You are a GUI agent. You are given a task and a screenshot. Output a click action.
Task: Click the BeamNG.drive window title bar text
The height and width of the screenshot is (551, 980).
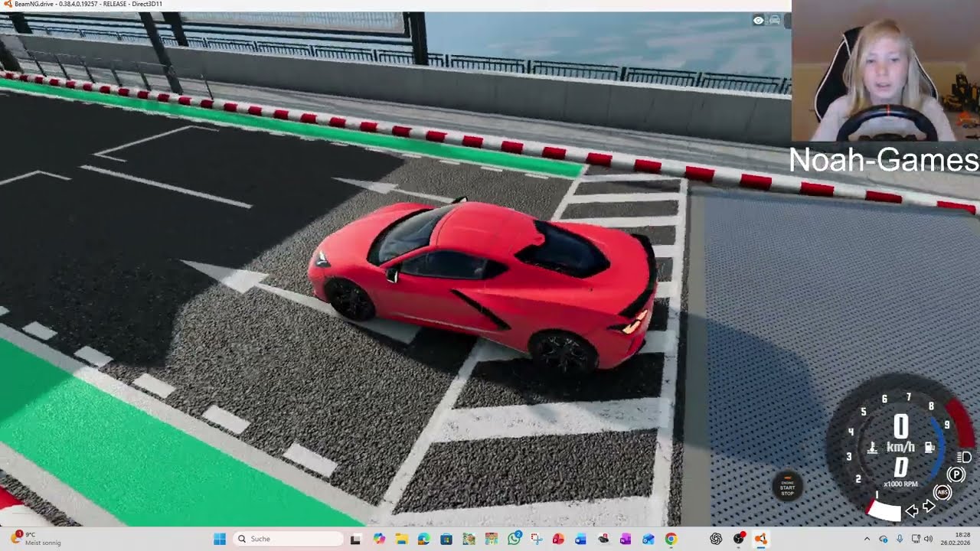(88, 5)
